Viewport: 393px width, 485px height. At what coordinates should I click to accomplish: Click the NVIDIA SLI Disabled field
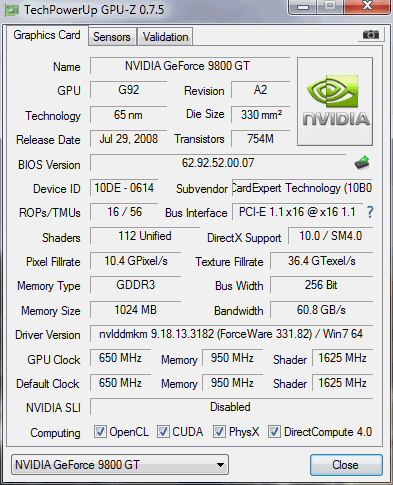pyautogui.click(x=231, y=407)
